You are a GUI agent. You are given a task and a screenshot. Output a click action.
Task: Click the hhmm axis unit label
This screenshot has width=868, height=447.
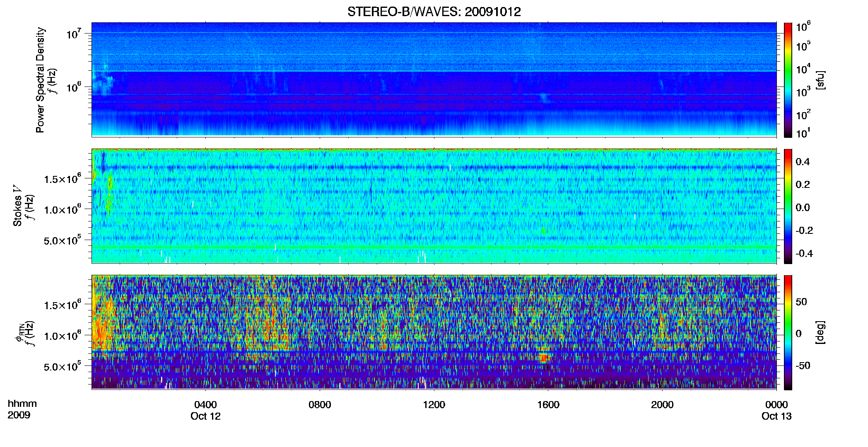[22, 404]
